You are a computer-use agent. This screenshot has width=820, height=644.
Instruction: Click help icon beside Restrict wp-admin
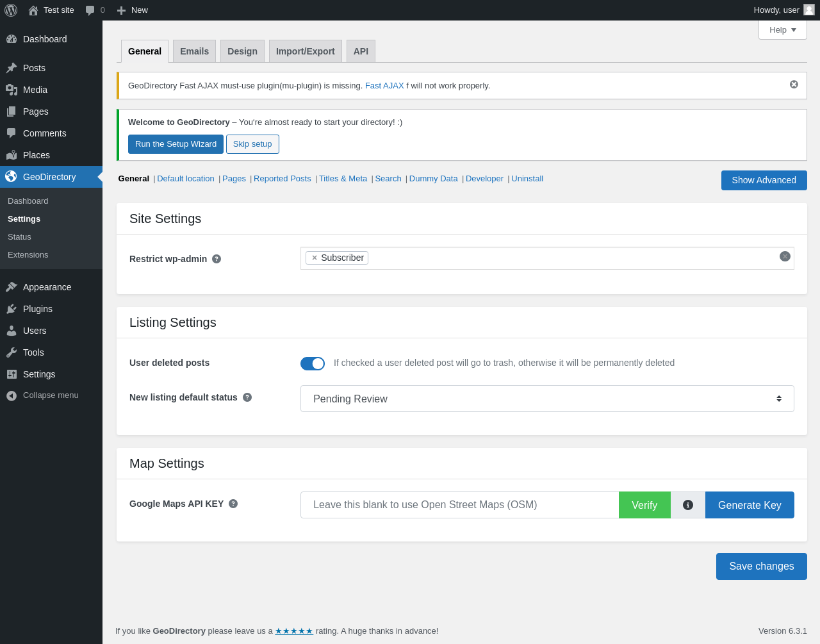point(217,259)
